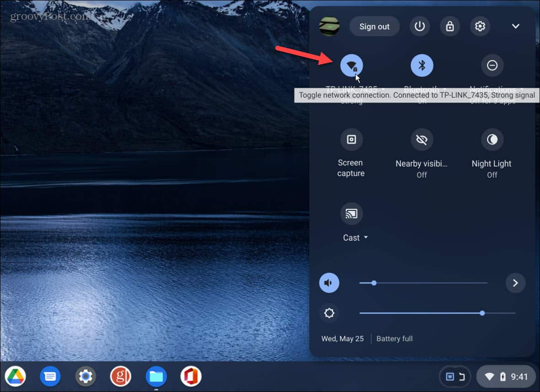Click the Screen capture label

[351, 168]
